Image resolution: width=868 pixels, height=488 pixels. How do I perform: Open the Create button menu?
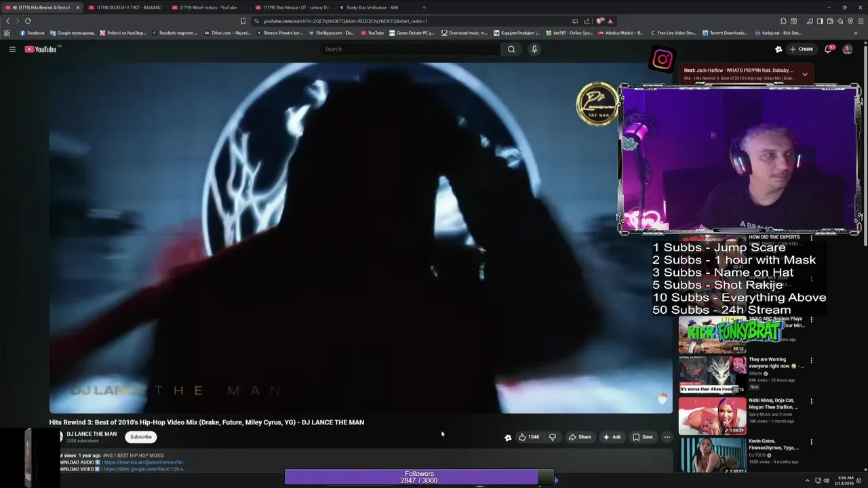coord(802,49)
